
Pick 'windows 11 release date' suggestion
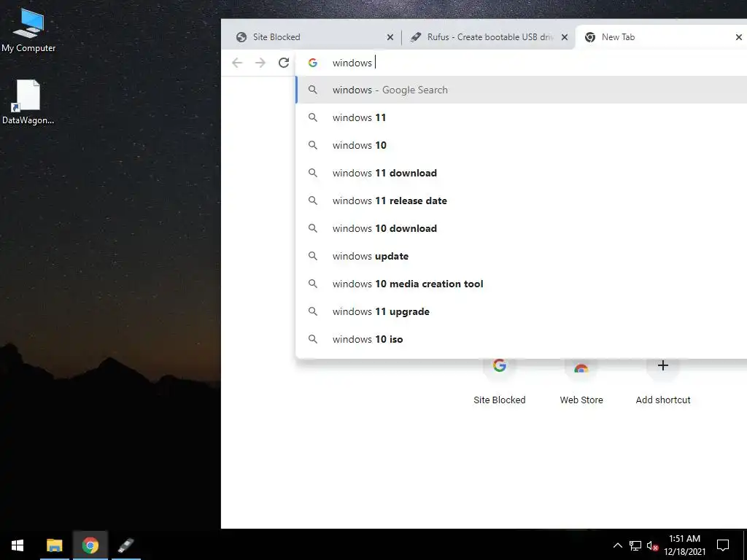coord(521,201)
